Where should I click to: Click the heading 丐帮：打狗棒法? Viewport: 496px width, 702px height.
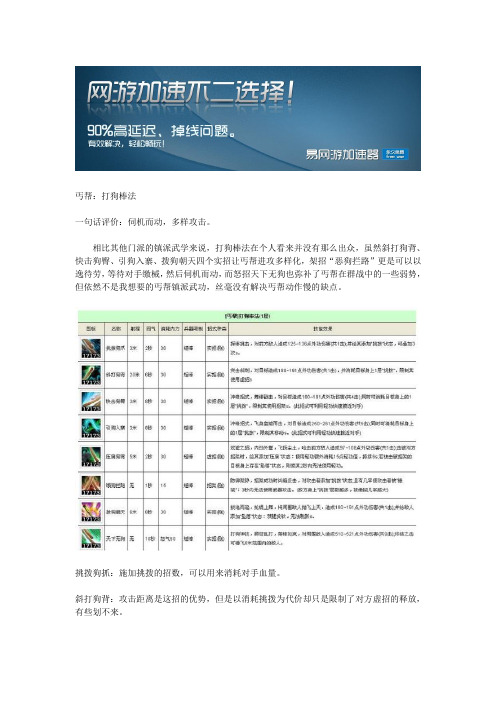coord(106,196)
